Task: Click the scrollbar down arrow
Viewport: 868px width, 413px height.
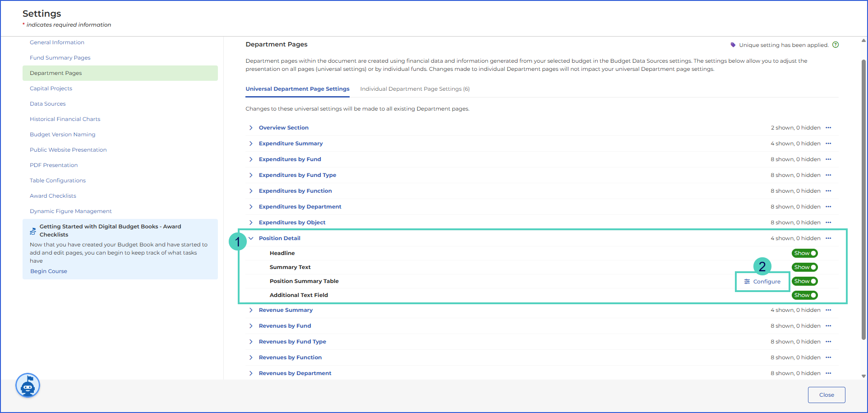Action: click(863, 376)
